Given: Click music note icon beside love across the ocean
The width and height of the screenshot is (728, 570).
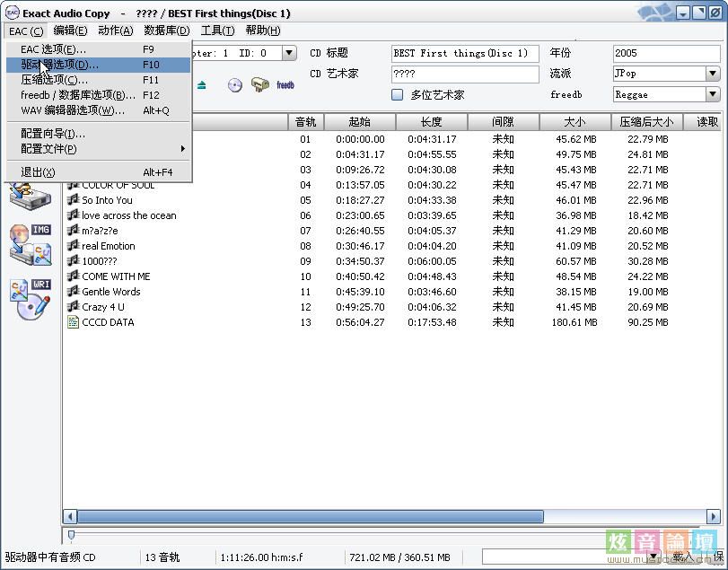Looking at the screenshot, I should (x=73, y=215).
